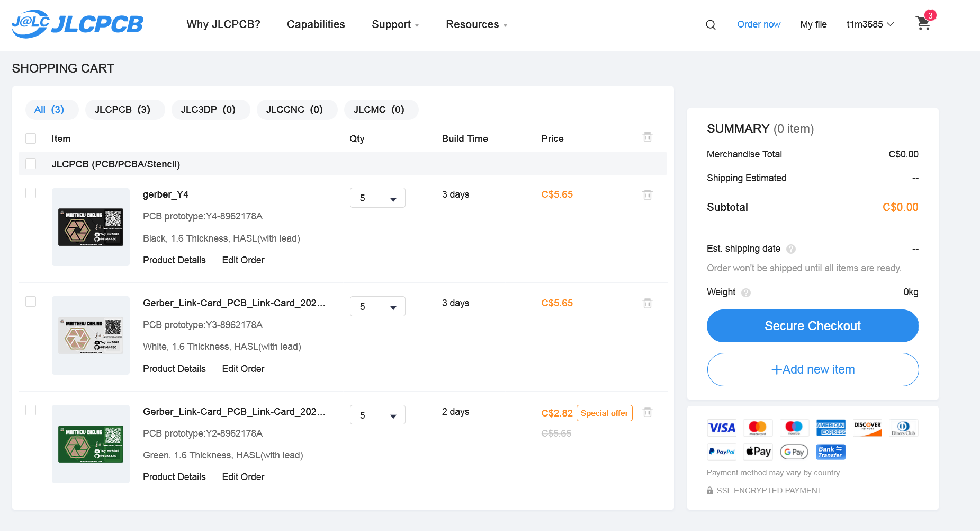Image resolution: width=980 pixels, height=531 pixels.
Task: Select the Green PCB item checkbox
Action: 31,410
